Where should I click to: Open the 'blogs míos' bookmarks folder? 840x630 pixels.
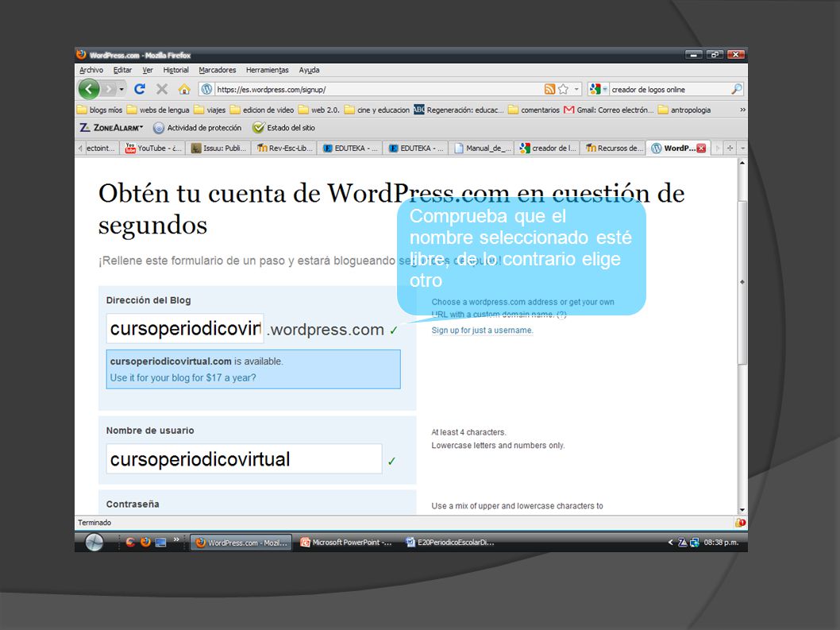click(x=100, y=110)
